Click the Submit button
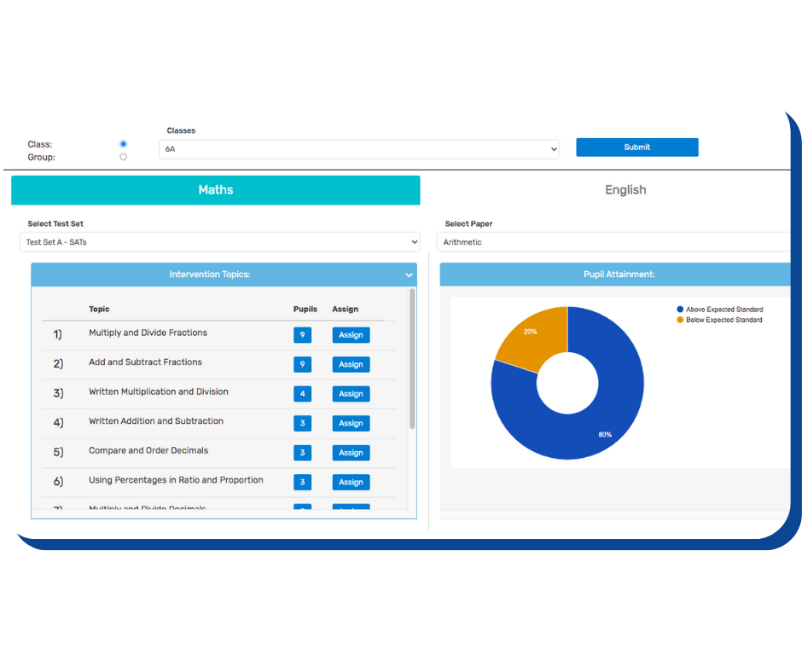 coord(636,148)
